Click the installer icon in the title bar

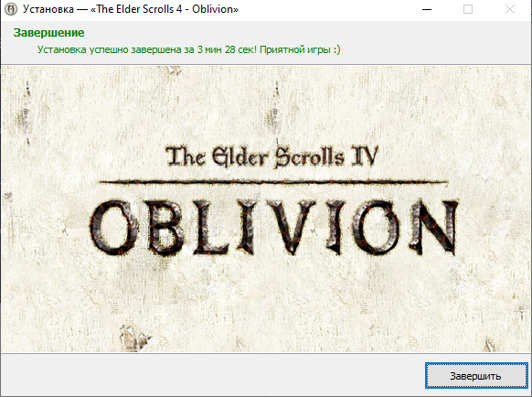coord(11,9)
